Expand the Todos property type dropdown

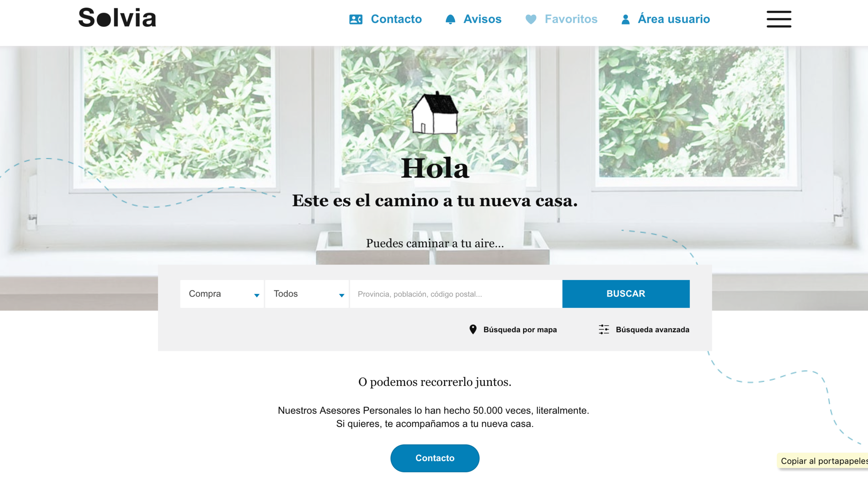pos(307,294)
